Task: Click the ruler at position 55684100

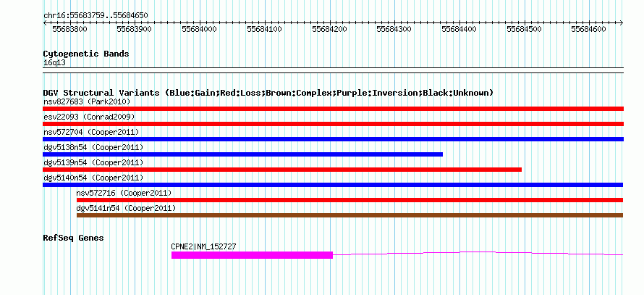Action: 265,29
